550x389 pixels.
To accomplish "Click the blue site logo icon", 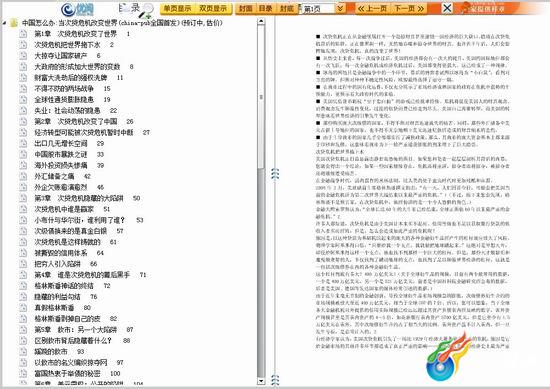I will point(77,9).
